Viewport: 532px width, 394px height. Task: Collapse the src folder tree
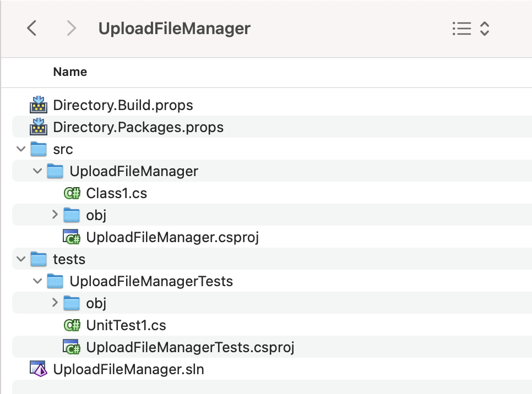coord(20,149)
